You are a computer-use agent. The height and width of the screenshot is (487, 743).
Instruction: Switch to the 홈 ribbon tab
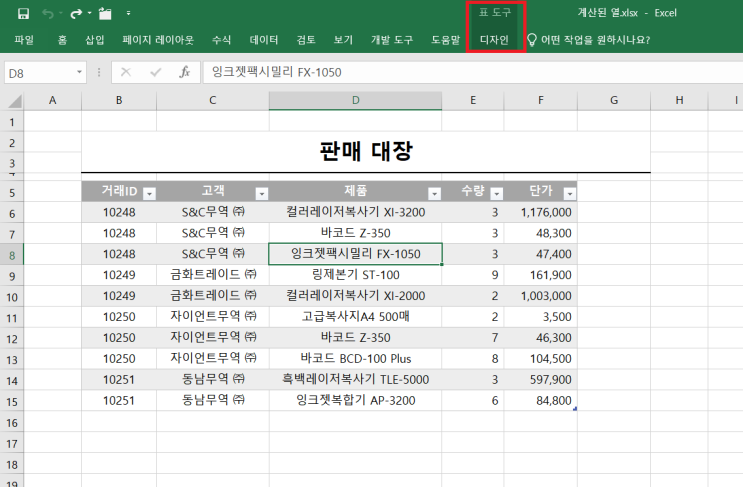click(x=62, y=40)
